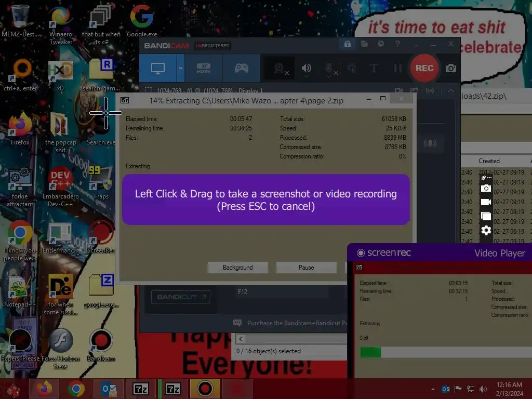The width and height of the screenshot is (532, 399).
Task: Open the BANDICUT button
Action: pos(180,297)
